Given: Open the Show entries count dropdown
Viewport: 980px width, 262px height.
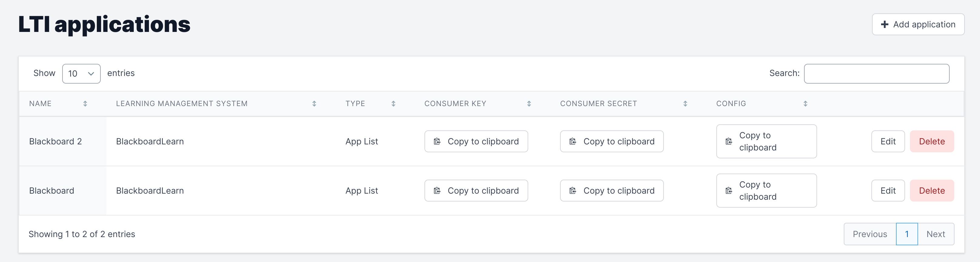Looking at the screenshot, I should click(x=81, y=74).
